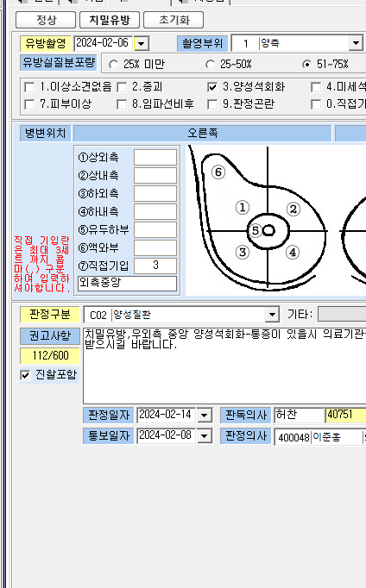Click region 3 on the breast diagram
Screen dimensions: 366x588
coord(243,252)
